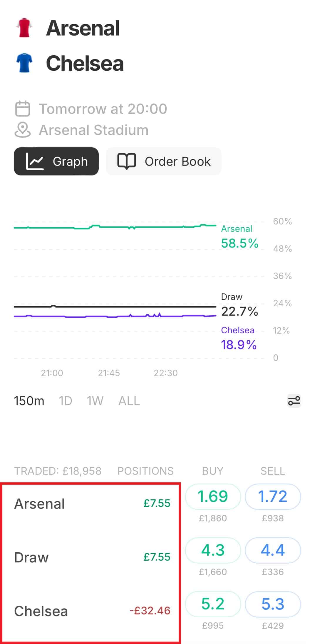Tap the blue Chelsea shirt icon
Screen dimensions: 315x644
click(24, 63)
